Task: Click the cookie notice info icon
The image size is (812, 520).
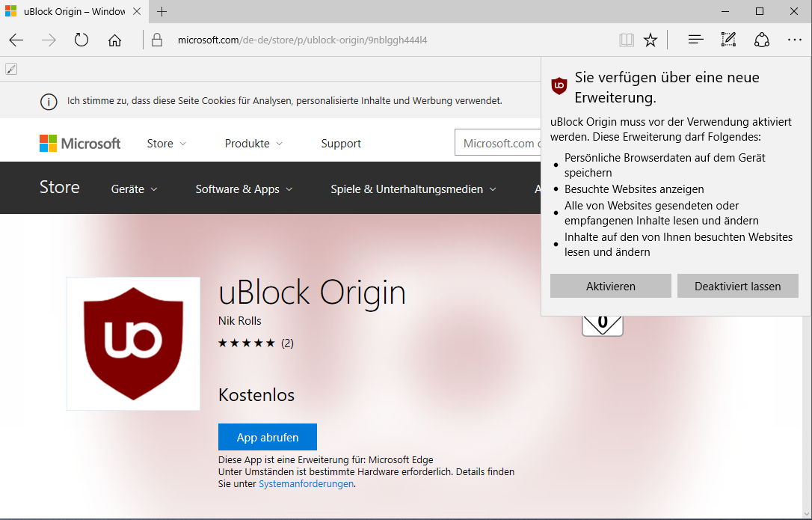Action: coord(49,102)
